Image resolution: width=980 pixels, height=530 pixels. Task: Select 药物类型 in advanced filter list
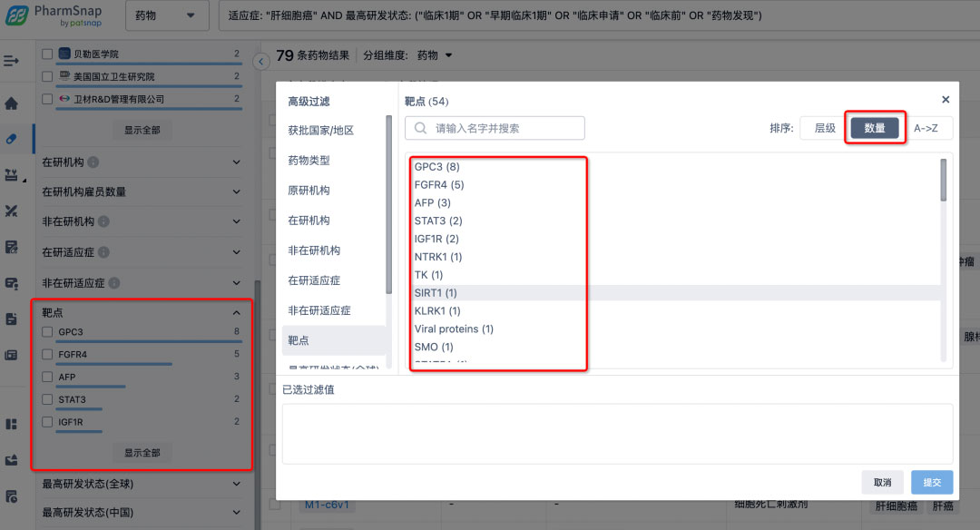(x=309, y=161)
